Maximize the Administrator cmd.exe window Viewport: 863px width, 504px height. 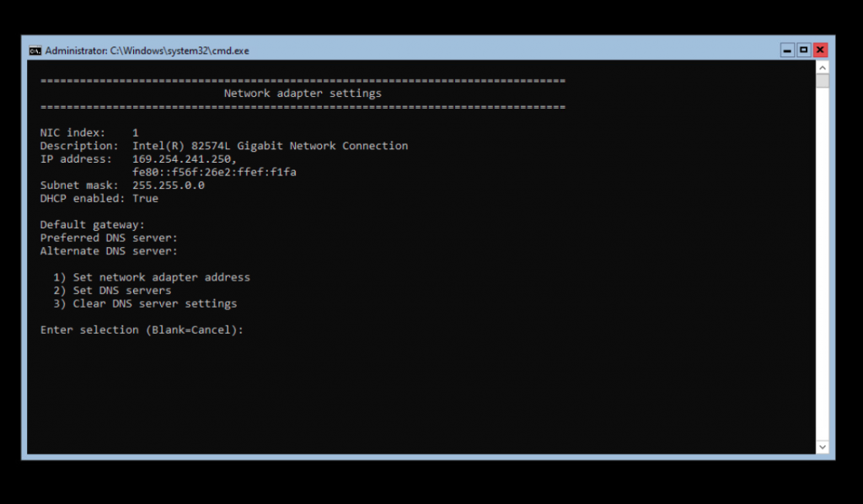(803, 50)
